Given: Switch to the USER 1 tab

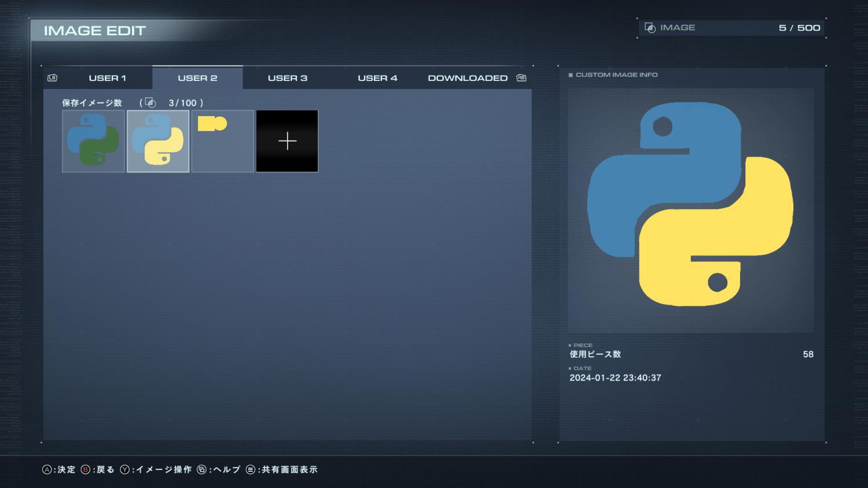Looking at the screenshot, I should 107,78.
